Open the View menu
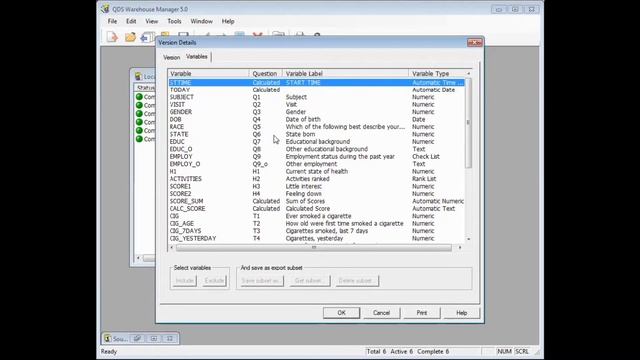Image resolution: width=640 pixels, height=360 pixels. pyautogui.click(x=151, y=21)
